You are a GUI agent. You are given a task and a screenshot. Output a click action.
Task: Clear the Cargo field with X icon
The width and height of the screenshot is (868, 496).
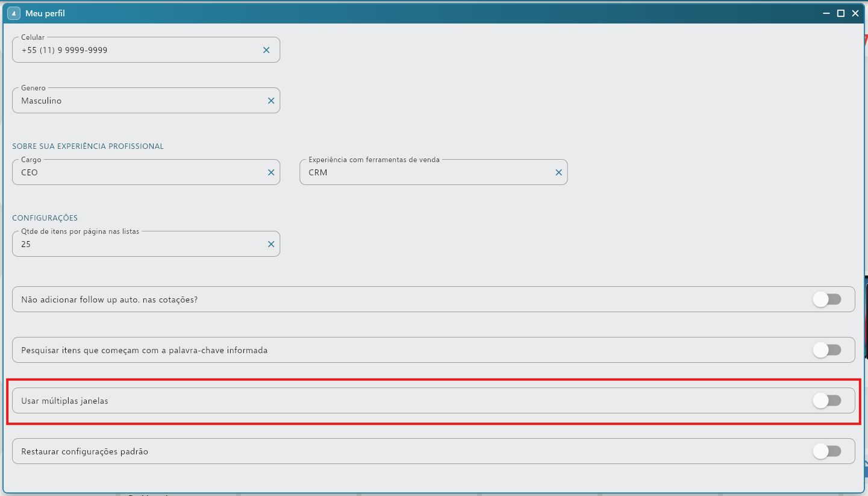pyautogui.click(x=271, y=172)
